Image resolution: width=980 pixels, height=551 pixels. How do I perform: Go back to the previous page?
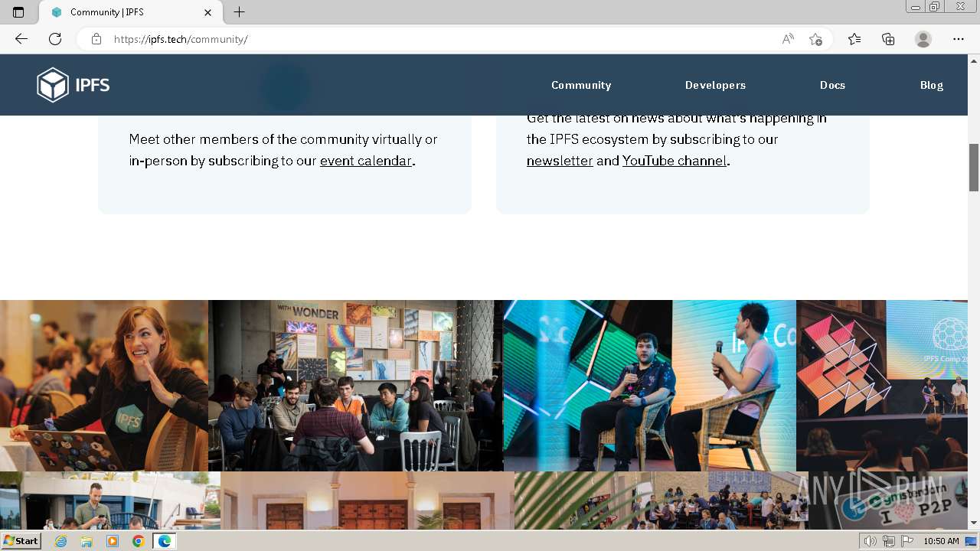21,39
